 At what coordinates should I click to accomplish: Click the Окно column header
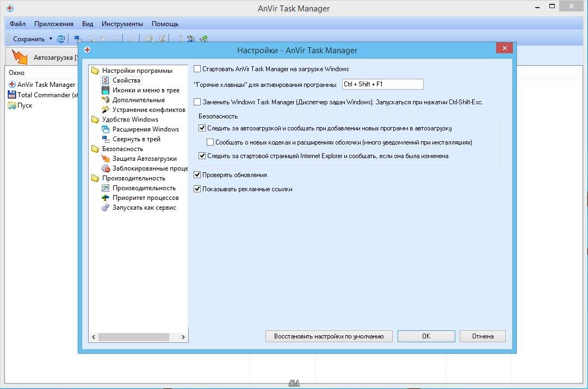pyautogui.click(x=16, y=73)
